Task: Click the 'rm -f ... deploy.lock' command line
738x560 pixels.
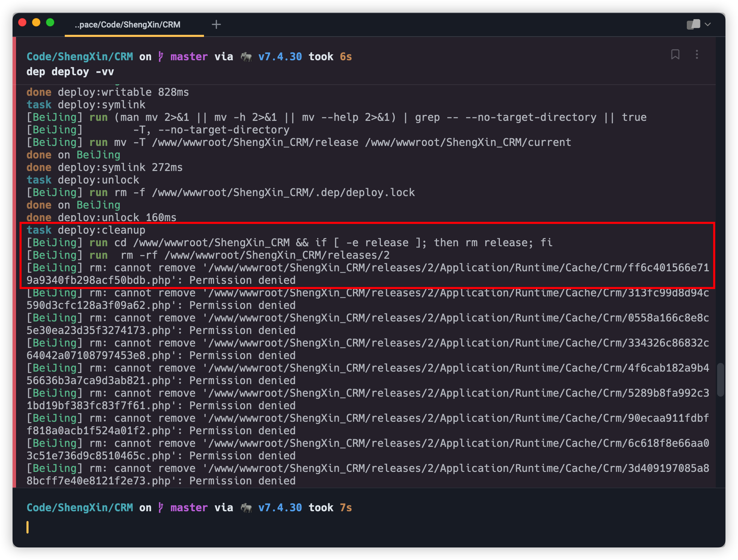Action: click(221, 193)
